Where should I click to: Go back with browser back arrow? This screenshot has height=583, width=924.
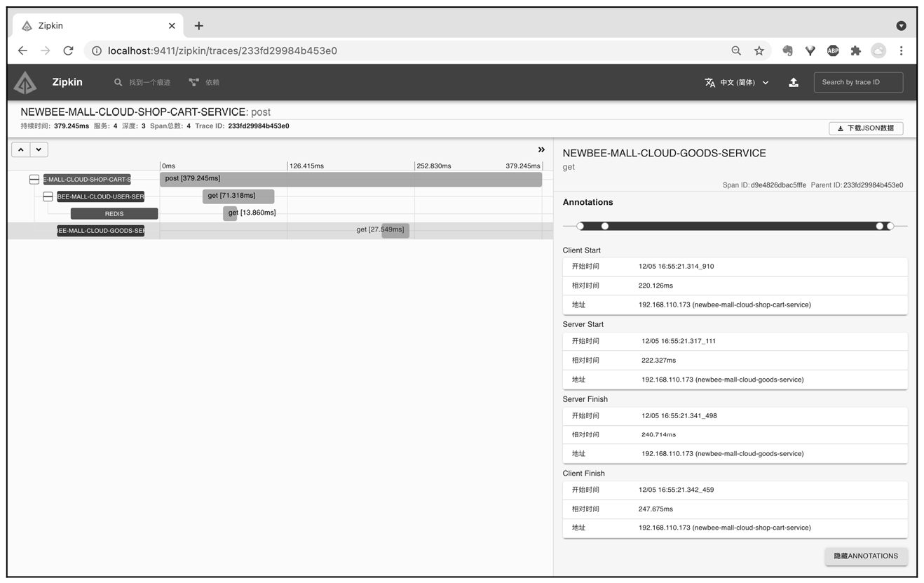(x=22, y=51)
